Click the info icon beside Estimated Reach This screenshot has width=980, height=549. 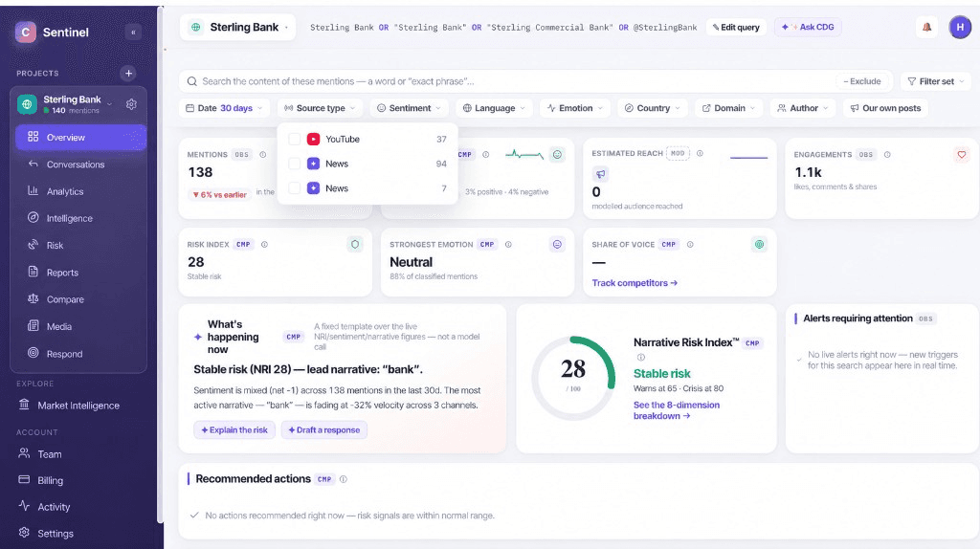(x=700, y=153)
